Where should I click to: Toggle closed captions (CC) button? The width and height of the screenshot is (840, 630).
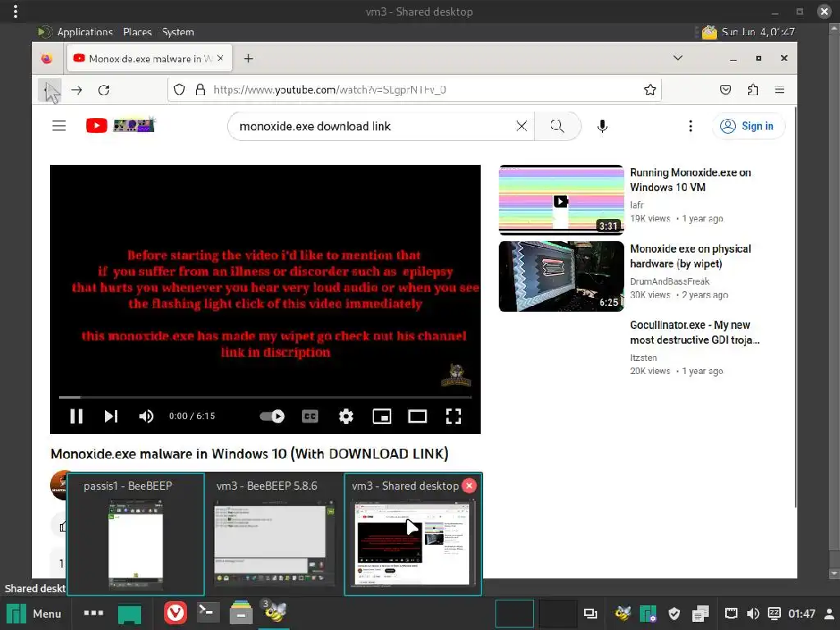pos(310,416)
